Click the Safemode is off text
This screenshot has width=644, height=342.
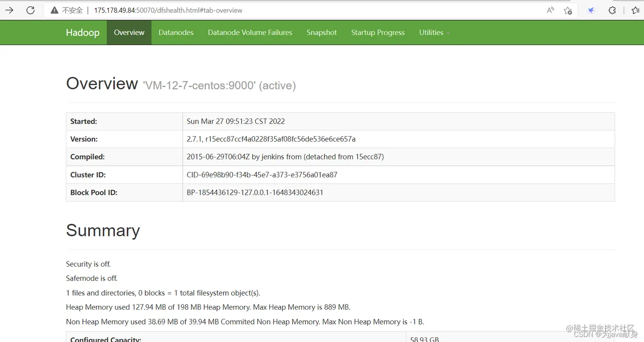[x=92, y=279]
